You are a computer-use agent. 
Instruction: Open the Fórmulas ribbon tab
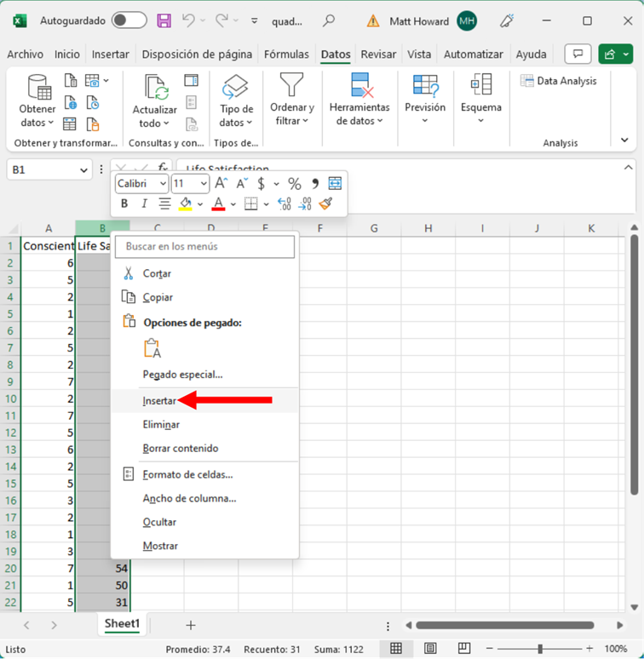pyautogui.click(x=286, y=54)
